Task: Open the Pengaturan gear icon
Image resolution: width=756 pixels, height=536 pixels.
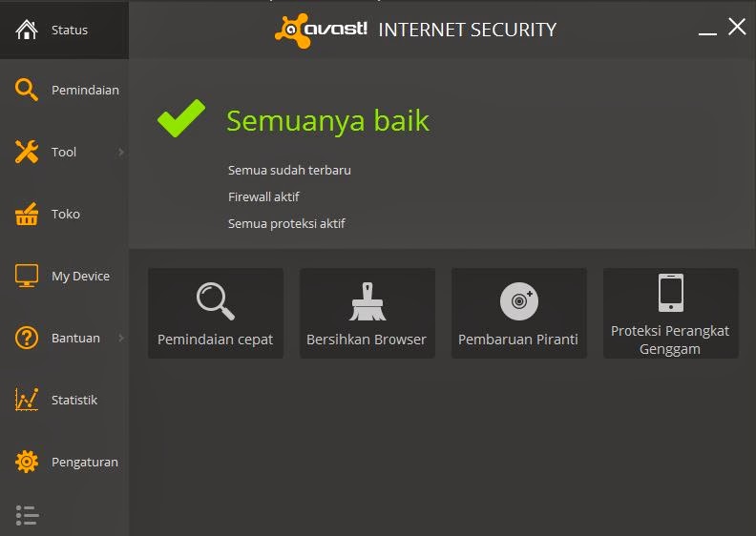Action: coord(27,462)
